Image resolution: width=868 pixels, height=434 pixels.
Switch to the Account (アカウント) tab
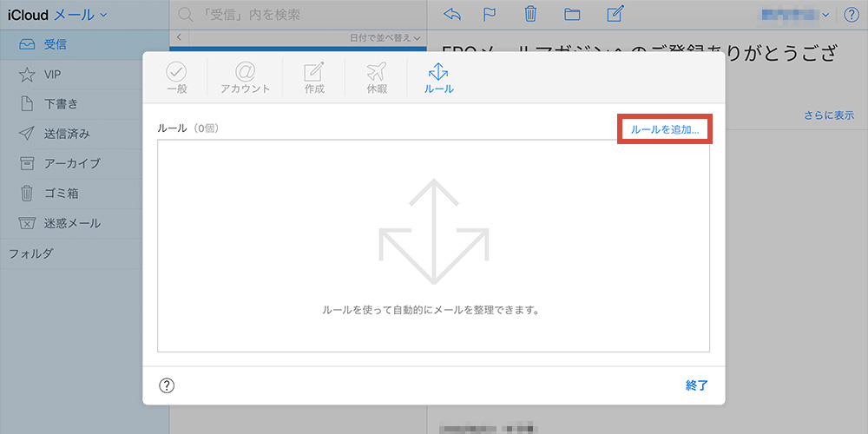click(246, 77)
